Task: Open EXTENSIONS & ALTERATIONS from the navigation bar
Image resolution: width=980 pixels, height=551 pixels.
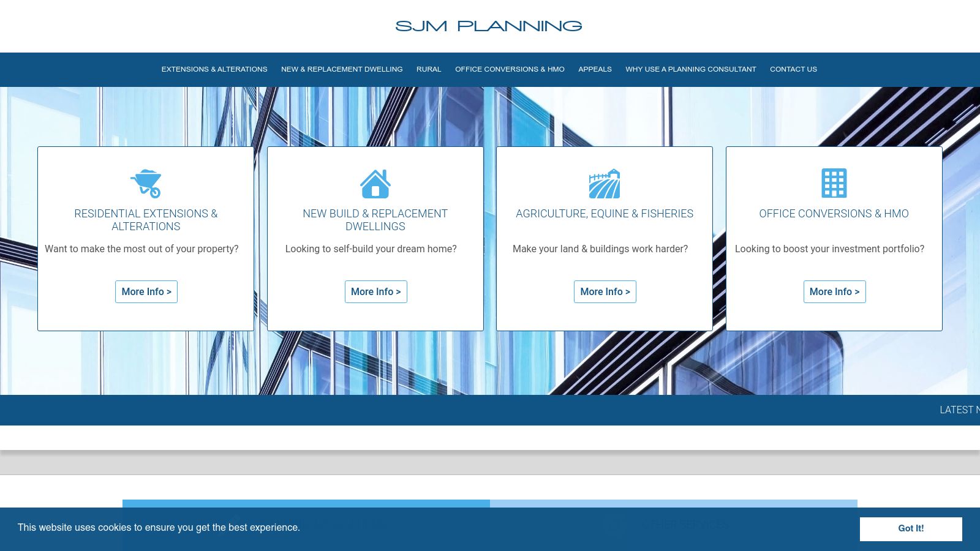Action: 214,69
